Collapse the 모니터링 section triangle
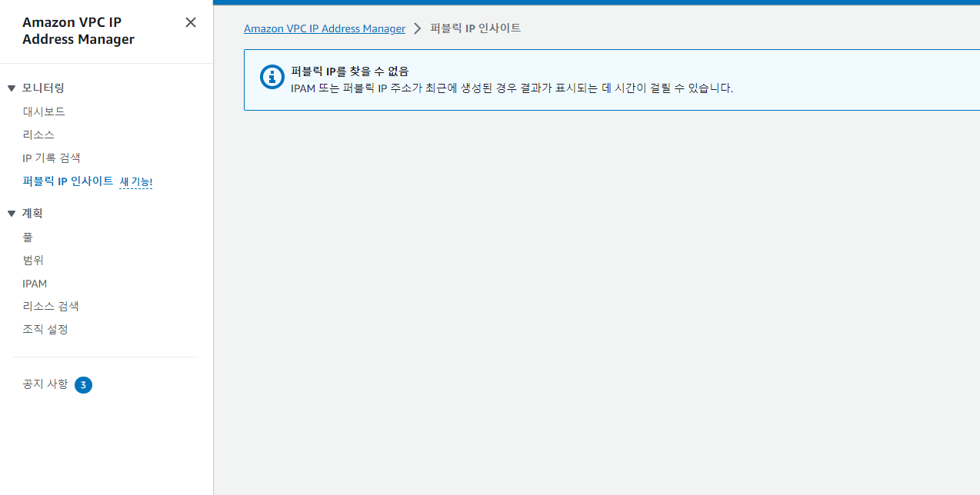This screenshot has height=495, width=980. [12, 88]
